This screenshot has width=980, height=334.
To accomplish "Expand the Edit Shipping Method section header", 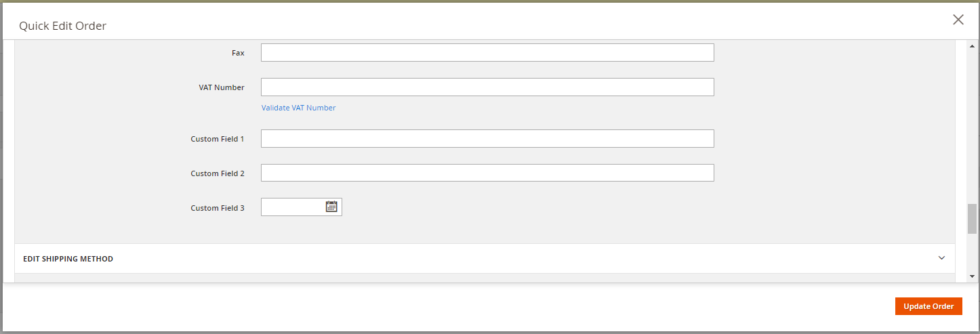I will click(68, 259).
